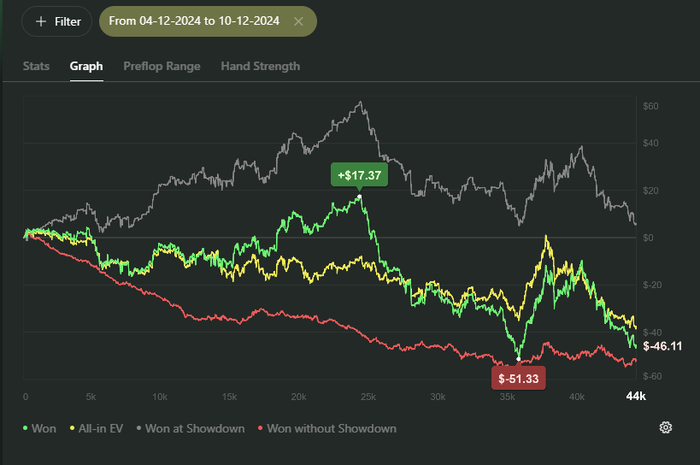Select the Graph tab
The height and width of the screenshot is (465, 700).
coord(86,66)
